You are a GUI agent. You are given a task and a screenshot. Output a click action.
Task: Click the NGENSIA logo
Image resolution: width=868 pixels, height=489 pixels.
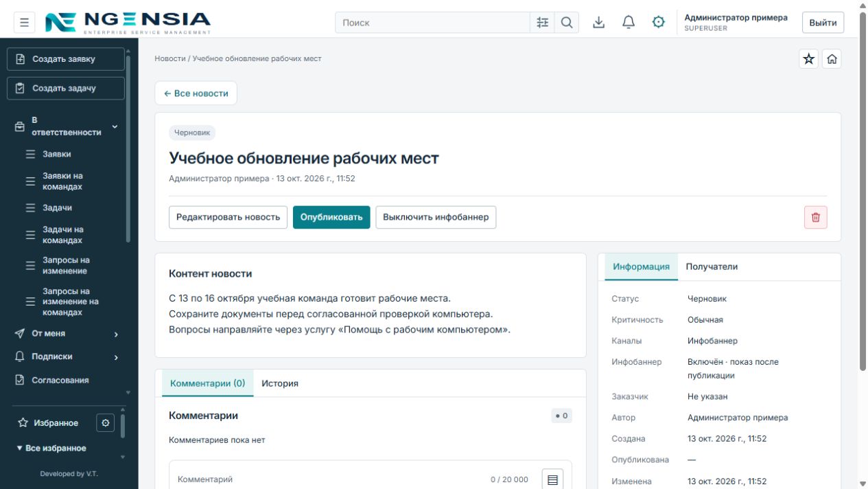[x=128, y=23]
